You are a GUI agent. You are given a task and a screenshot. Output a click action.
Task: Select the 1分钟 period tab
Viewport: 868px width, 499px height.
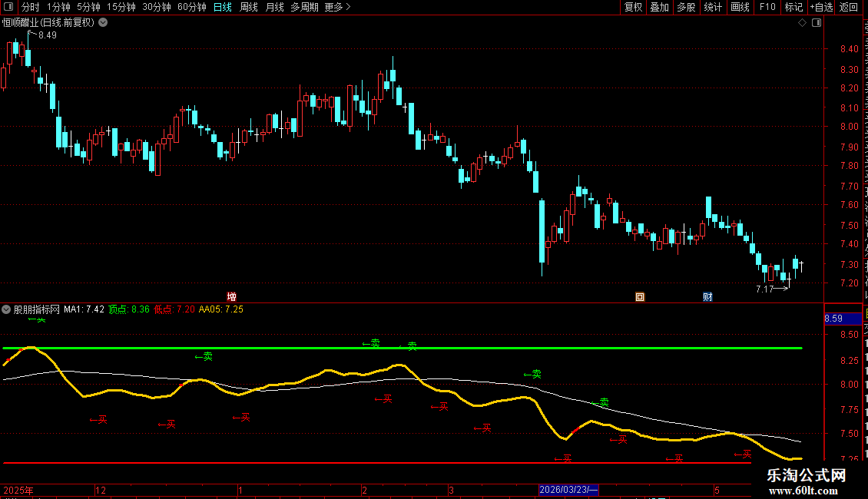pos(58,7)
